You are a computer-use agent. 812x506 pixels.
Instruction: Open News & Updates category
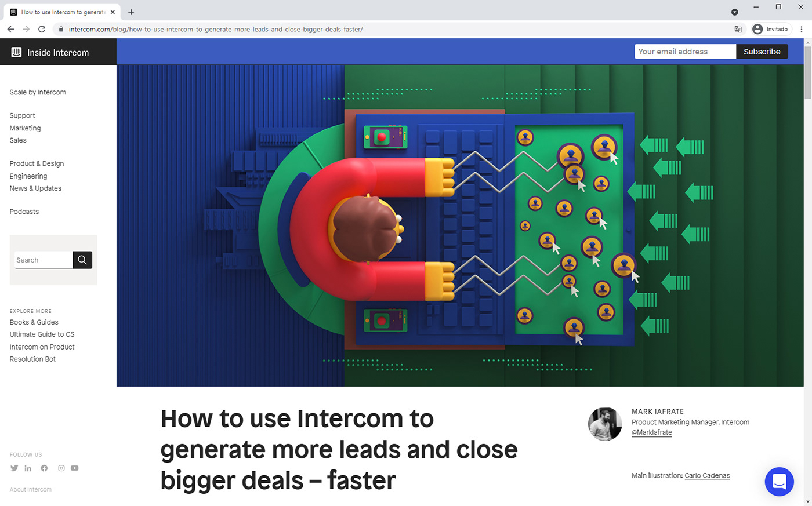click(x=35, y=188)
